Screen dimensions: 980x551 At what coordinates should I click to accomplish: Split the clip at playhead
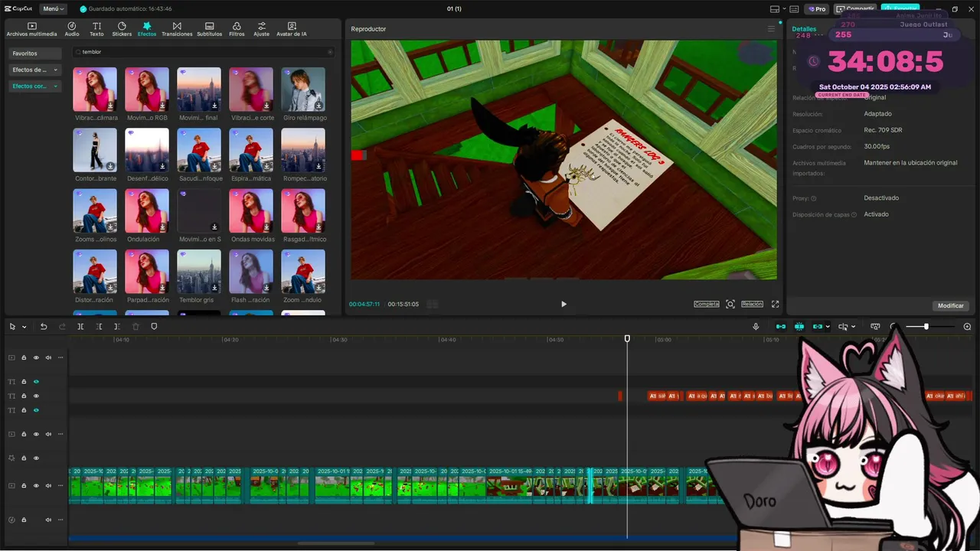pos(80,327)
